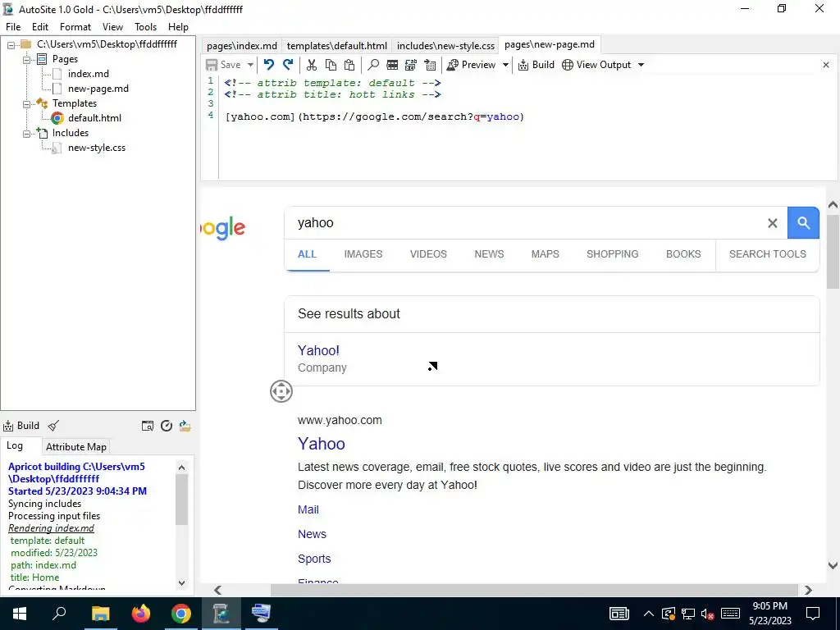Open the Tools menu

tap(145, 27)
